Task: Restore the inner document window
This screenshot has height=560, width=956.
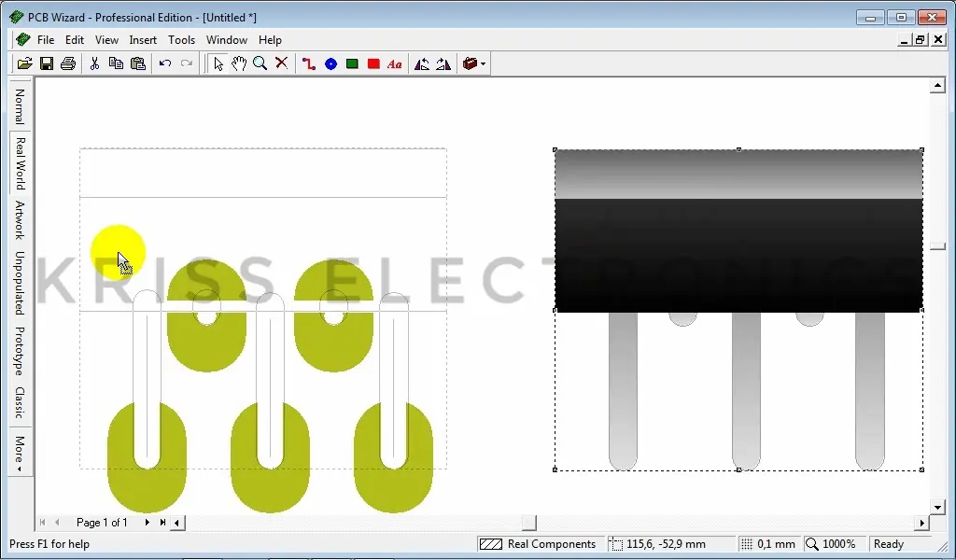Action: 921,40
